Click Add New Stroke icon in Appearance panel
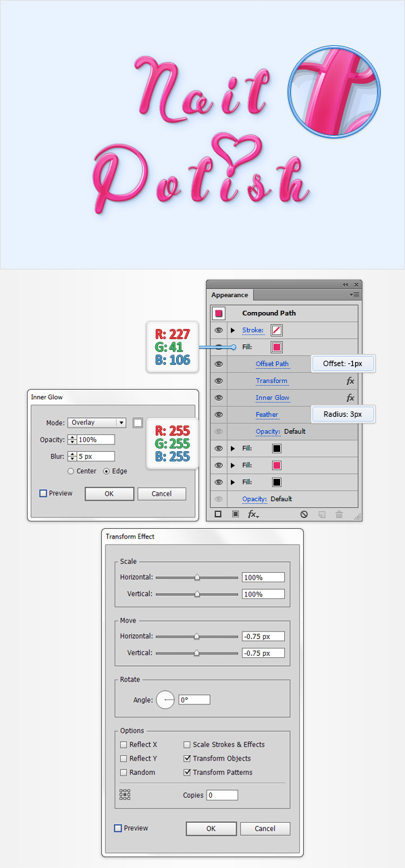 [x=218, y=514]
